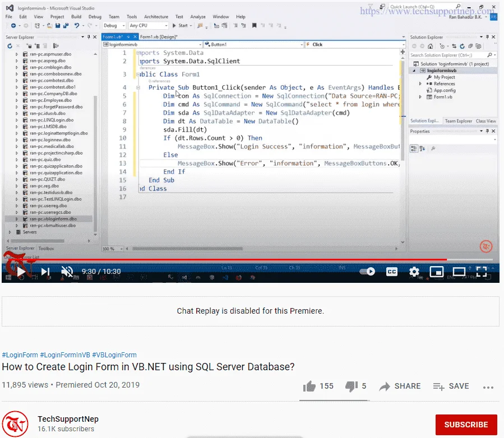Open loginforminvb class dropdown
The height and width of the screenshot is (438, 504).
[152, 45]
